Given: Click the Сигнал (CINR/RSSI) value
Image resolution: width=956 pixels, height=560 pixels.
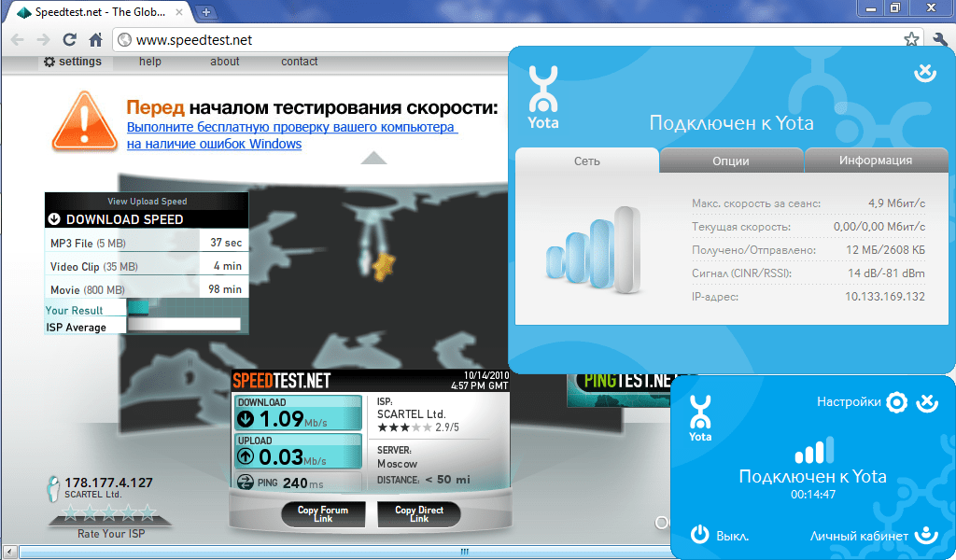Looking at the screenshot, I should point(887,273).
